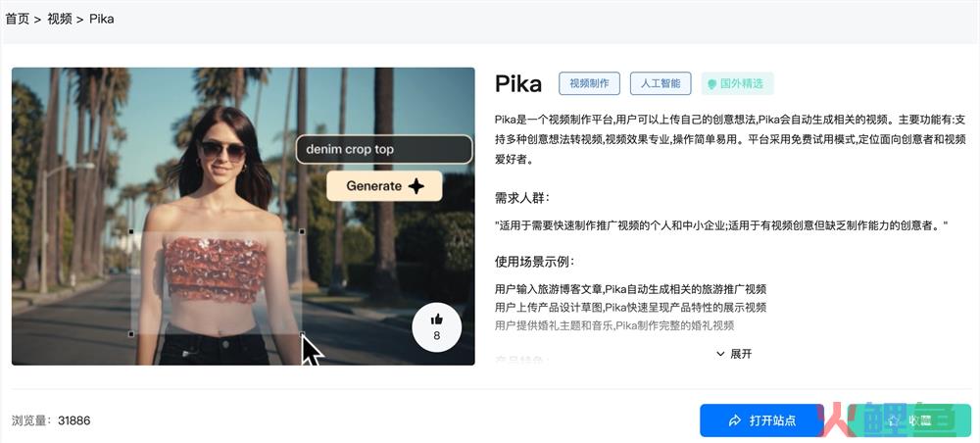
Task: Click the 国外精选 badge icon
Action: click(711, 83)
